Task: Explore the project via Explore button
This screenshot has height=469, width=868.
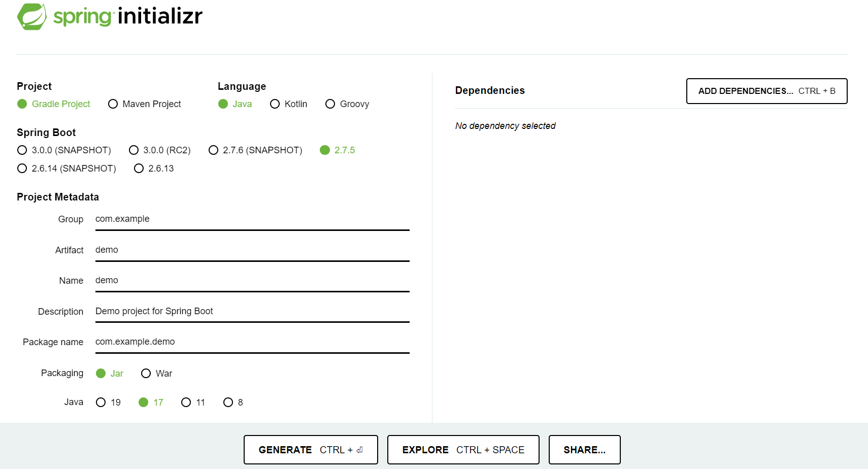Action: 463,450
